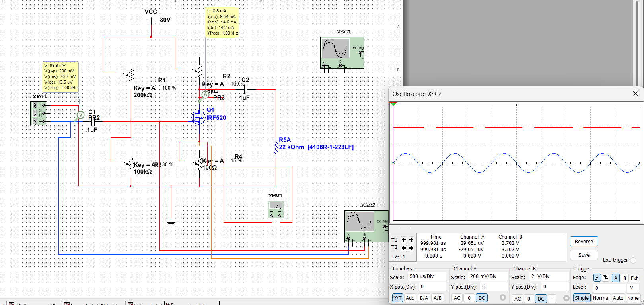Switch timebase mode to B/A

tap(424, 298)
